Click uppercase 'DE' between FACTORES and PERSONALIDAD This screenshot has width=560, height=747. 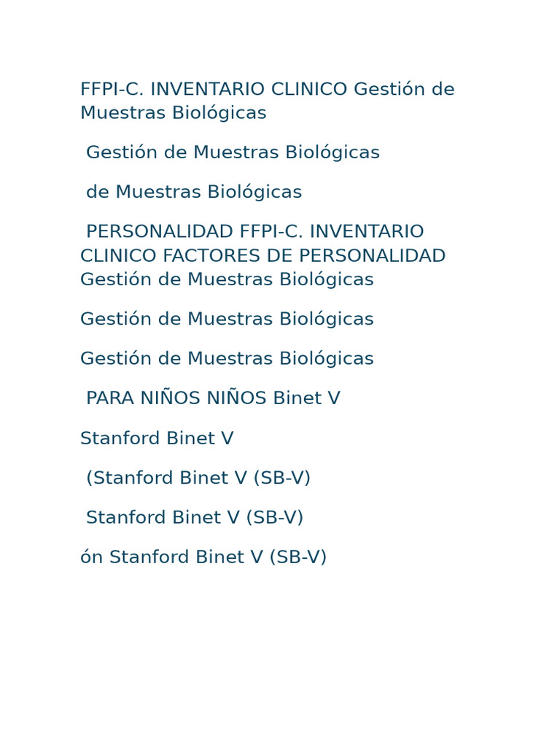tap(279, 256)
